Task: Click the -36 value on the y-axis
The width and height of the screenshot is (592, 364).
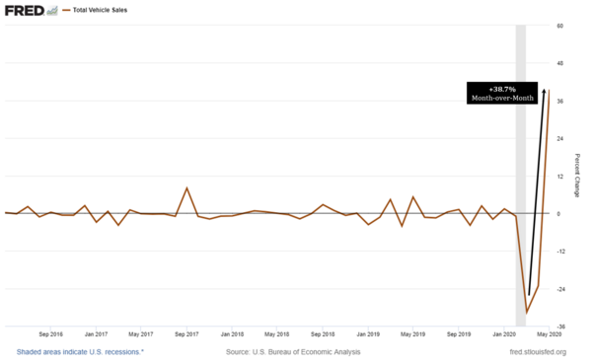Action: pos(560,327)
